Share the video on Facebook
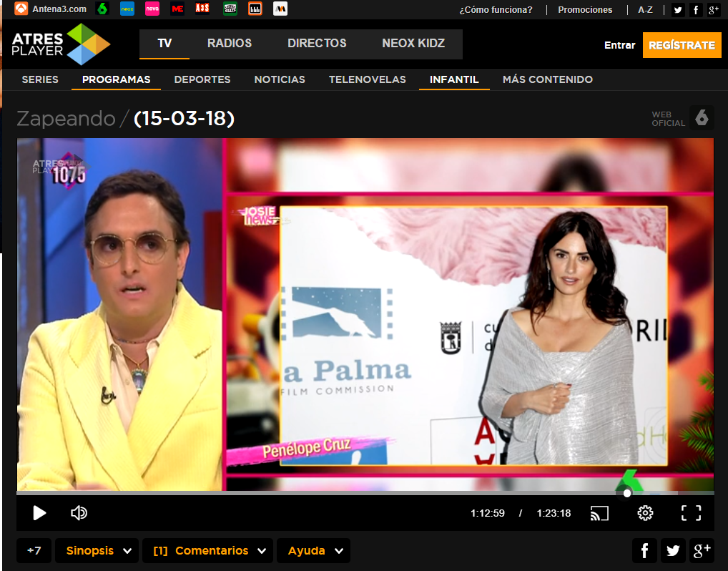728x571 pixels. [x=644, y=550]
